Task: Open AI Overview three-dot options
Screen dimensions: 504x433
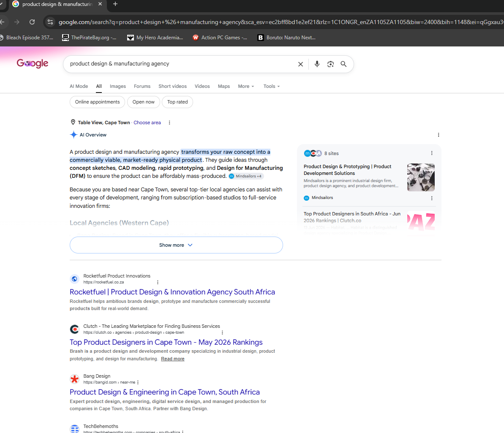Action: point(439,135)
